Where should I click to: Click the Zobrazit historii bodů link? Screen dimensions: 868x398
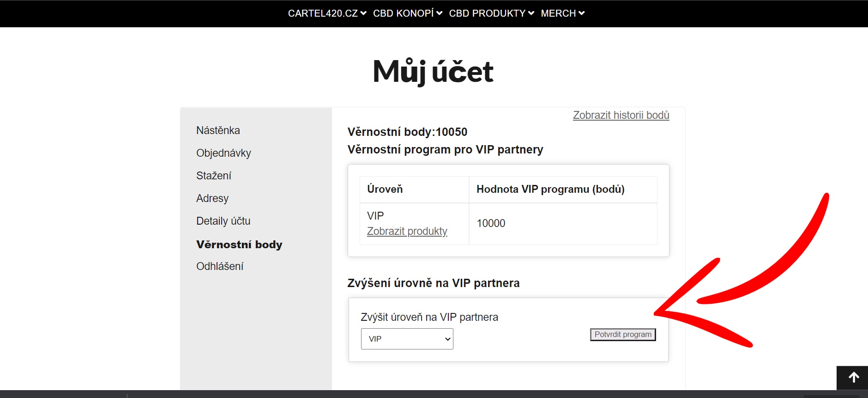(x=621, y=115)
